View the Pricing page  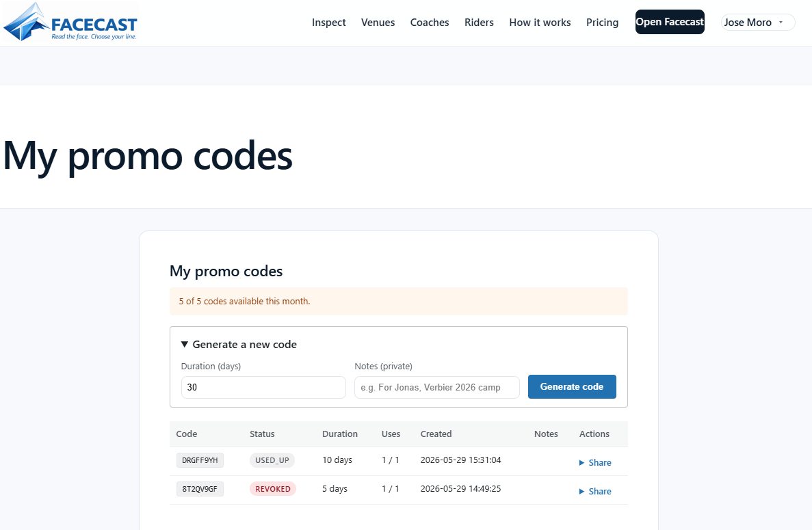pyautogui.click(x=602, y=23)
